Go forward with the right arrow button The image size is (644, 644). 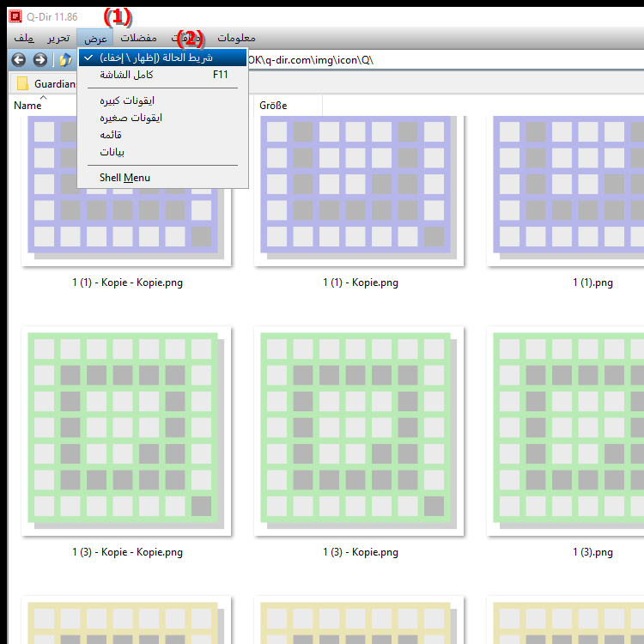tap(39, 60)
